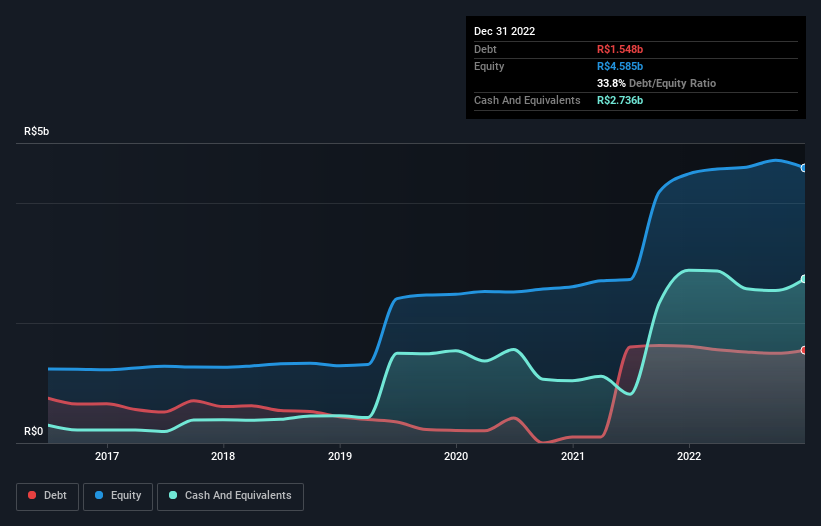
Task: Click the R$1.548b debt value
Action: pos(620,49)
